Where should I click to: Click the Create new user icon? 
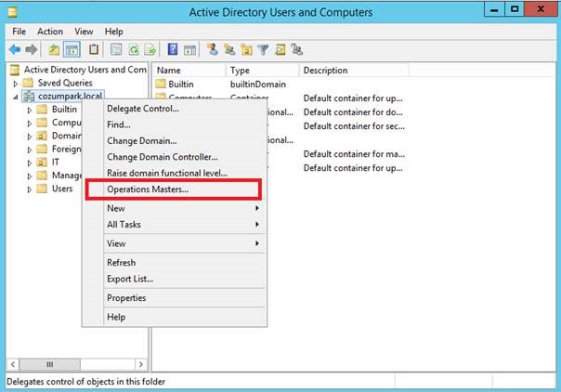[x=213, y=50]
